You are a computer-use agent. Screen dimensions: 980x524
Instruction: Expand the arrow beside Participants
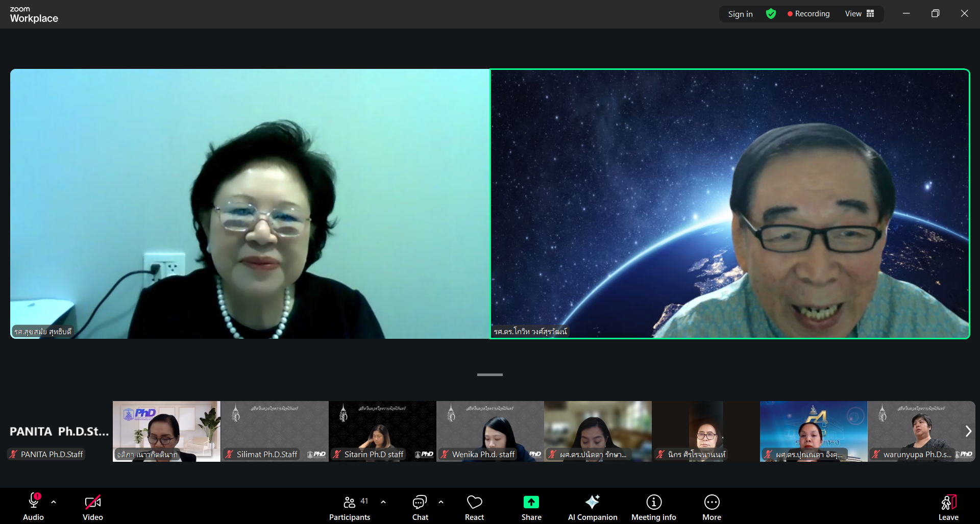click(x=383, y=502)
